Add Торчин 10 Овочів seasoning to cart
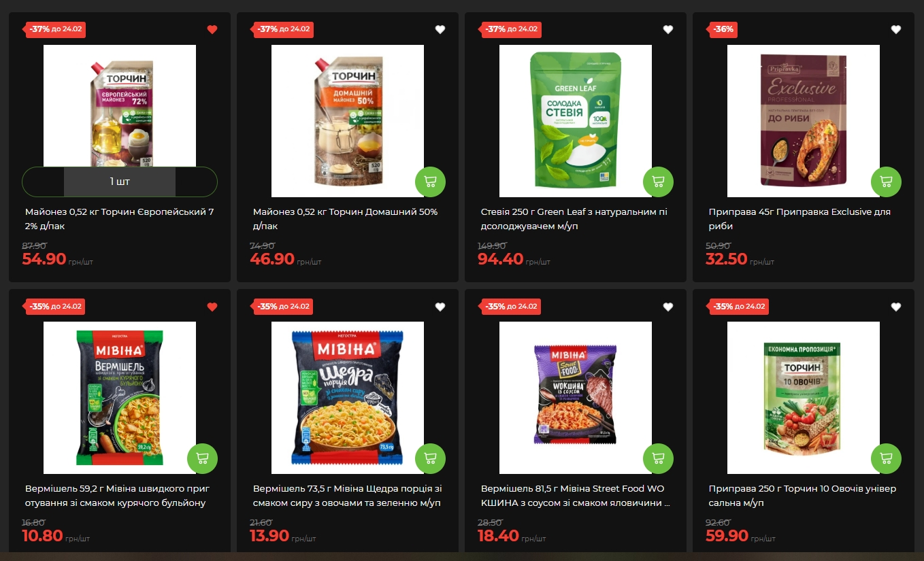The image size is (924, 561). [x=886, y=458]
